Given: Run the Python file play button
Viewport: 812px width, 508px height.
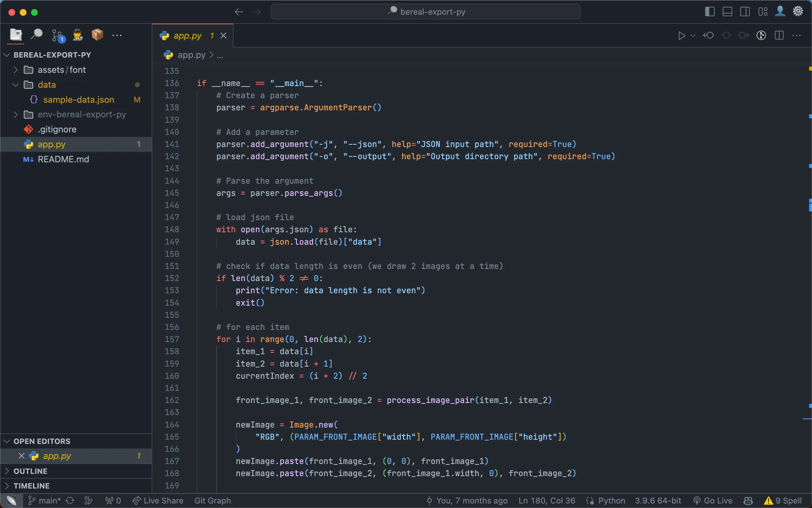Looking at the screenshot, I should click(681, 36).
